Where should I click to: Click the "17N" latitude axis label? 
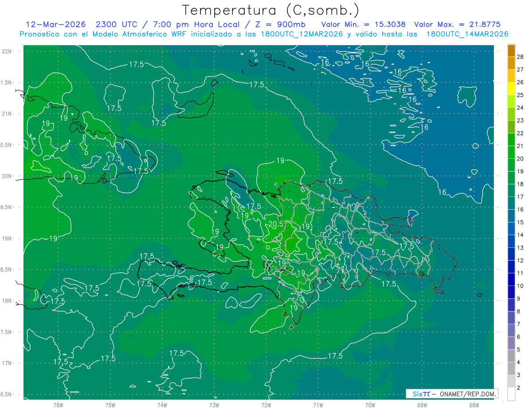tap(7, 363)
